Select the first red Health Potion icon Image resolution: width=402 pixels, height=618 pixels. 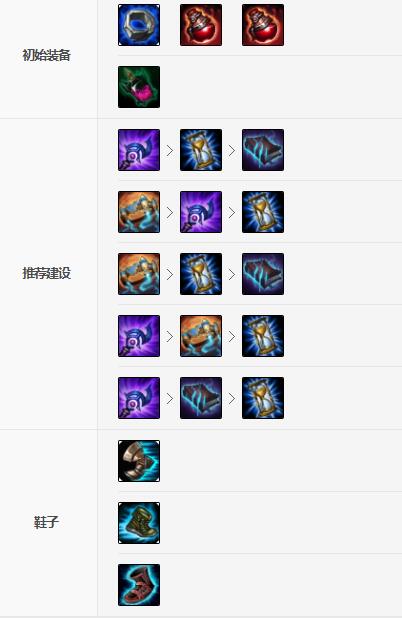tap(201, 25)
